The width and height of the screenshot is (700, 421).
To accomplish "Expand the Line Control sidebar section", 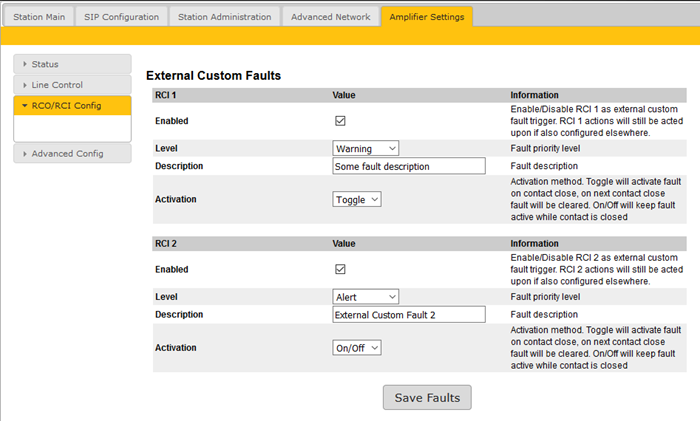I will click(72, 85).
